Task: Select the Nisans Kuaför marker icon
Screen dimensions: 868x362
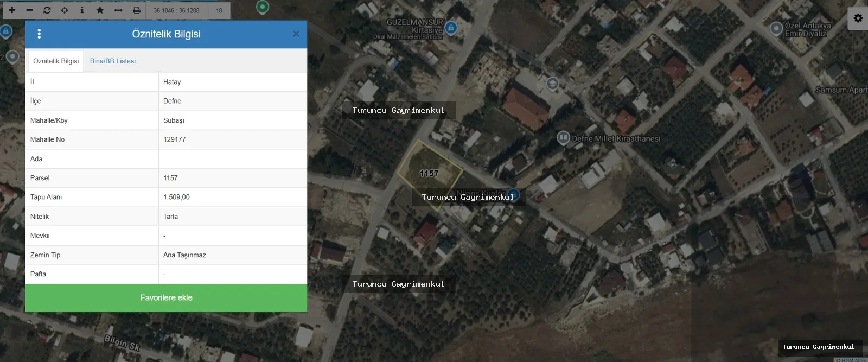Action: [x=514, y=195]
